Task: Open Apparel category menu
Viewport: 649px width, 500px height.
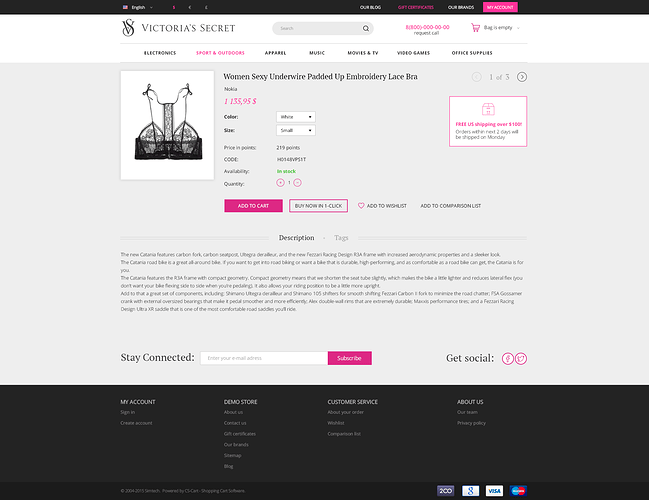Action: pyautogui.click(x=275, y=53)
